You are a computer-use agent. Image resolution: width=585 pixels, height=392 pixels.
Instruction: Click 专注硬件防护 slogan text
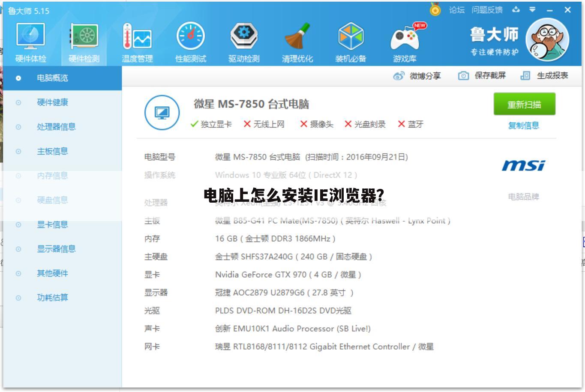pos(495,52)
